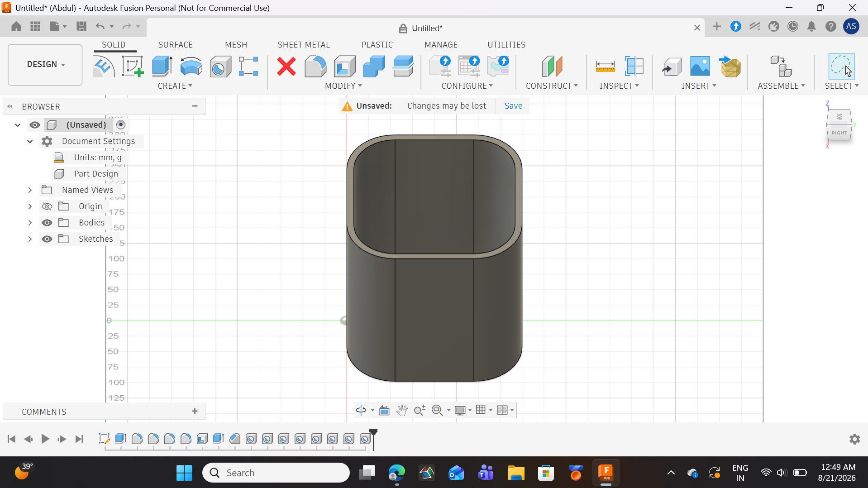
Task: Open the DESIGN workspace dropdown
Action: [45, 64]
